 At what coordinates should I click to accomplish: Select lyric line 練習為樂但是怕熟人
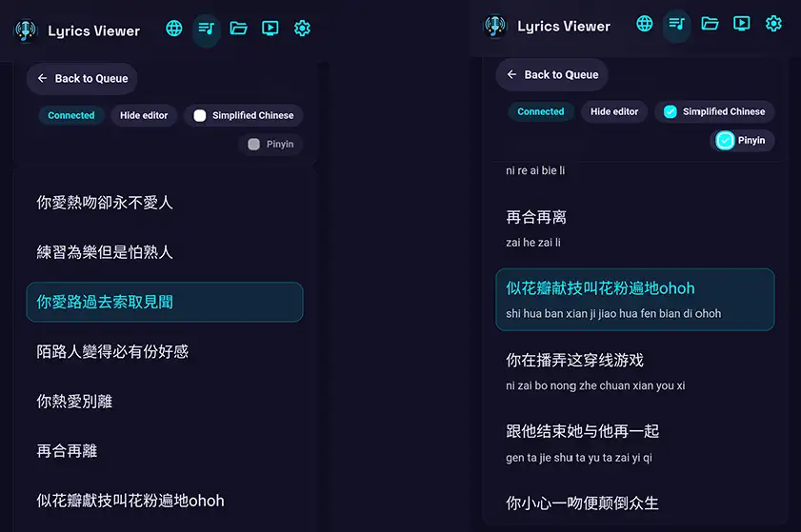[x=105, y=252]
